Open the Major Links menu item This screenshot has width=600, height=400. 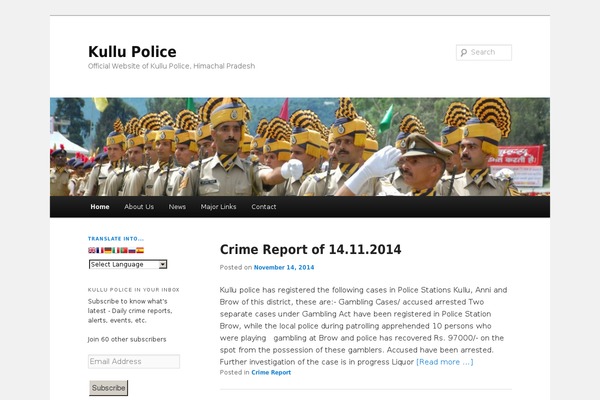coord(218,207)
